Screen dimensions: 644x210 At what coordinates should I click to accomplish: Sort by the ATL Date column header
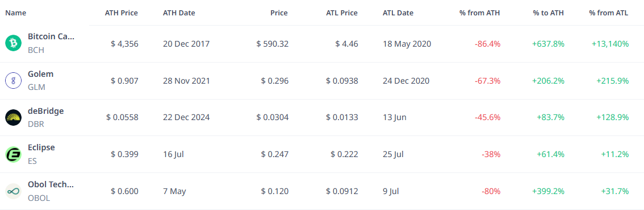(398, 13)
